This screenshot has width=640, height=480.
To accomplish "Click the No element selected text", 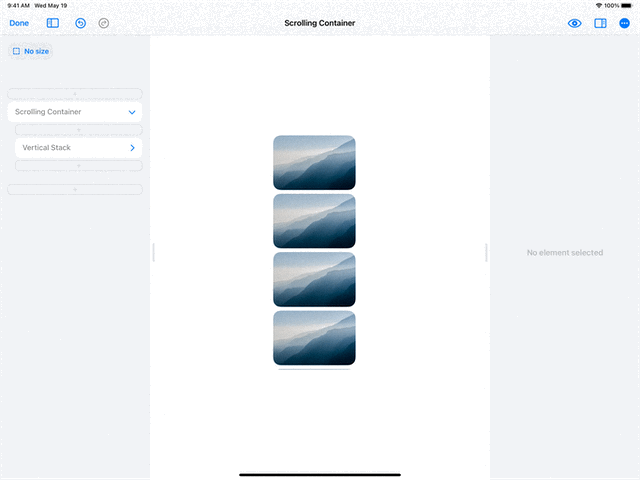I will coord(565,253).
